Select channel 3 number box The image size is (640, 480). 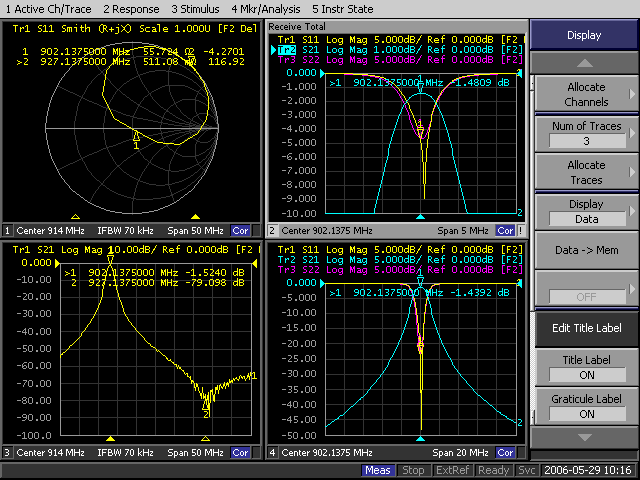point(7,453)
